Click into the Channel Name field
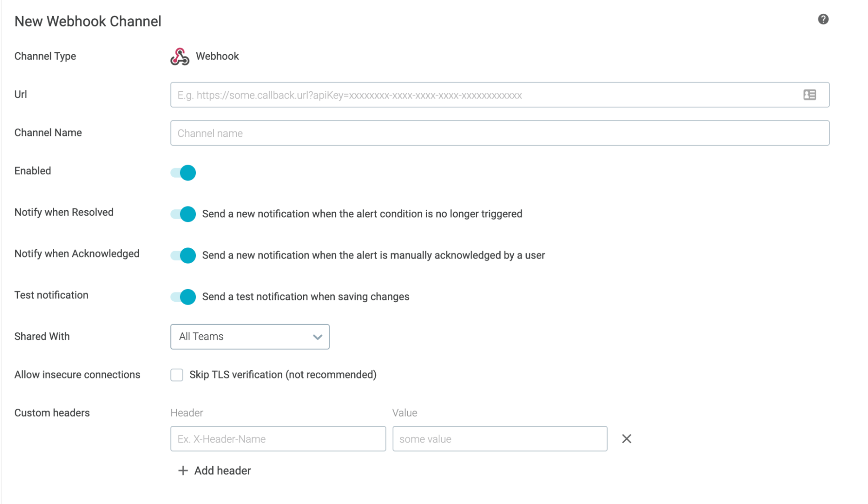 click(x=499, y=133)
